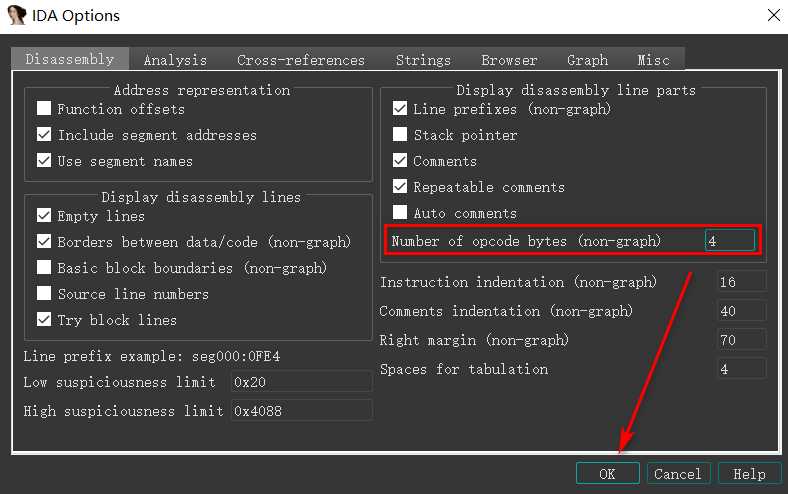Enable Function offsets checkbox

coord(44,109)
